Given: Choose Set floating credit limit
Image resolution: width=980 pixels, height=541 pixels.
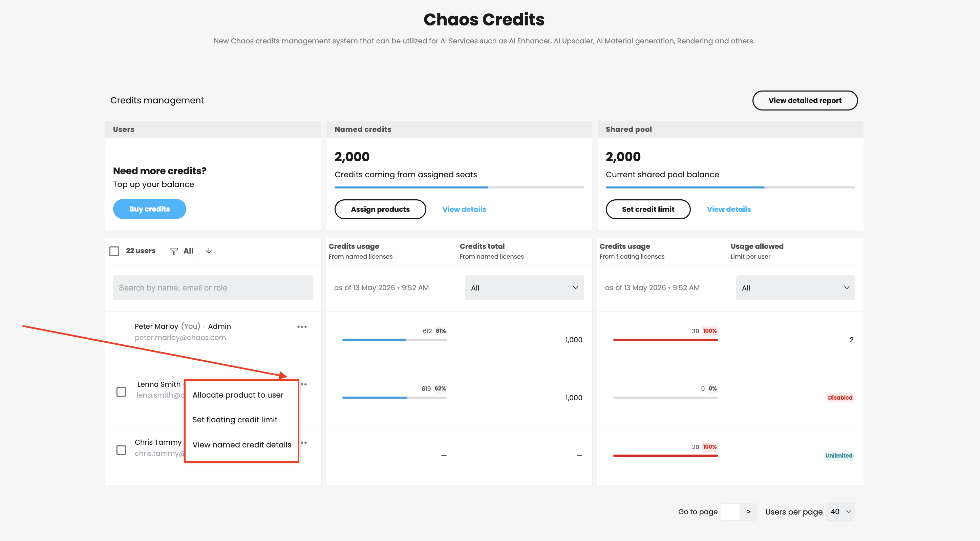Looking at the screenshot, I should [x=235, y=420].
